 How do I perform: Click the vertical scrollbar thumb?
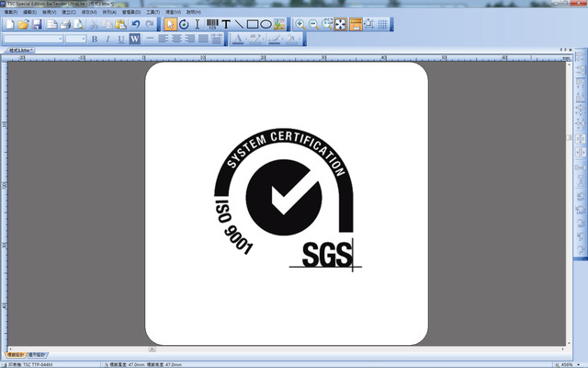569,137
